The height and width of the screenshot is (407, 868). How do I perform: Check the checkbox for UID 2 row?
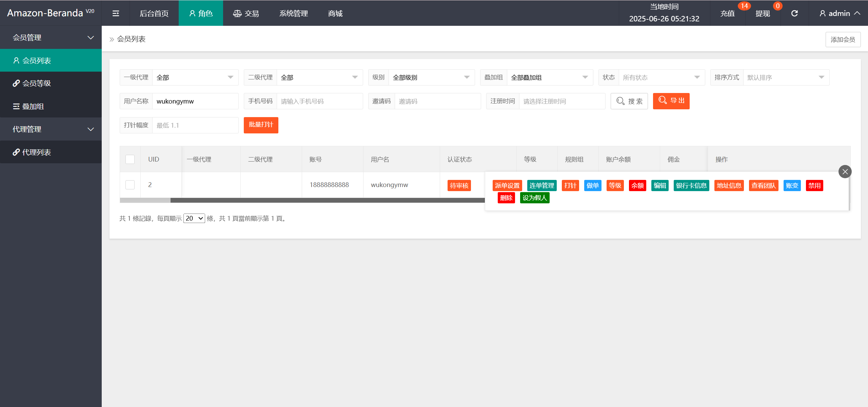point(130,185)
